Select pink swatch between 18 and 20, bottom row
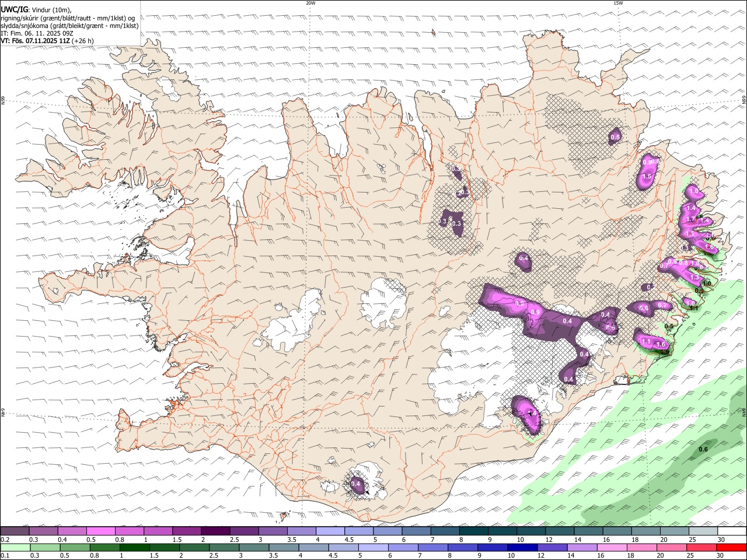The image size is (747, 560). [642, 548]
